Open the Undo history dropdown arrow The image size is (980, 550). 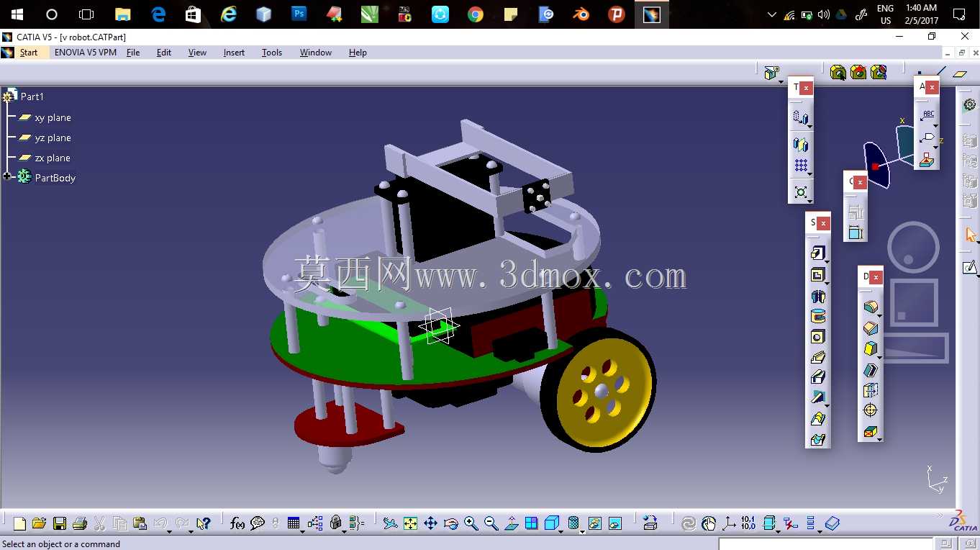(169, 531)
